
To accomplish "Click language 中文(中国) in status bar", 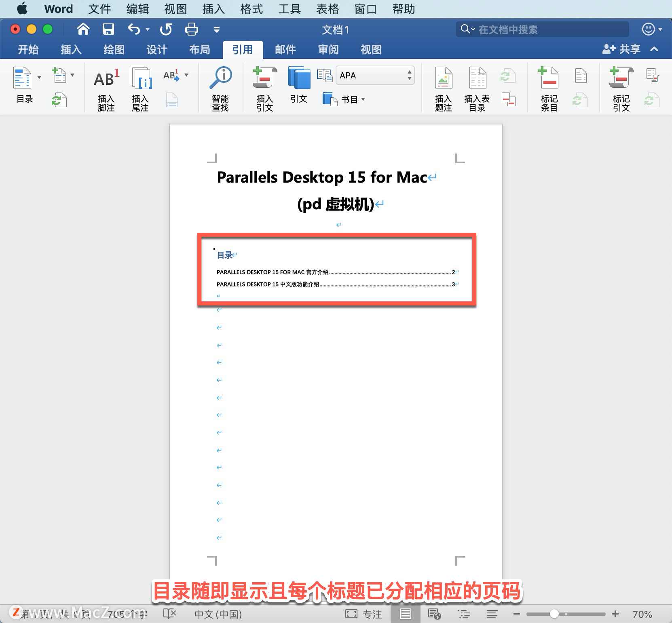I will [x=218, y=614].
